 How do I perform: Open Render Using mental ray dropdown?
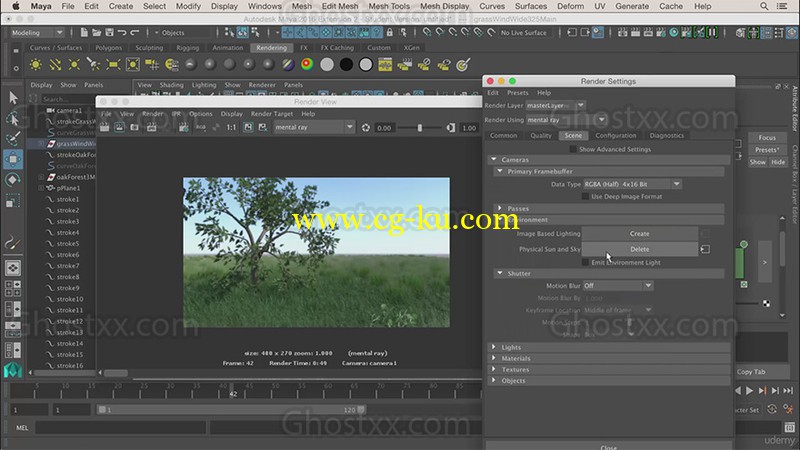(566, 120)
